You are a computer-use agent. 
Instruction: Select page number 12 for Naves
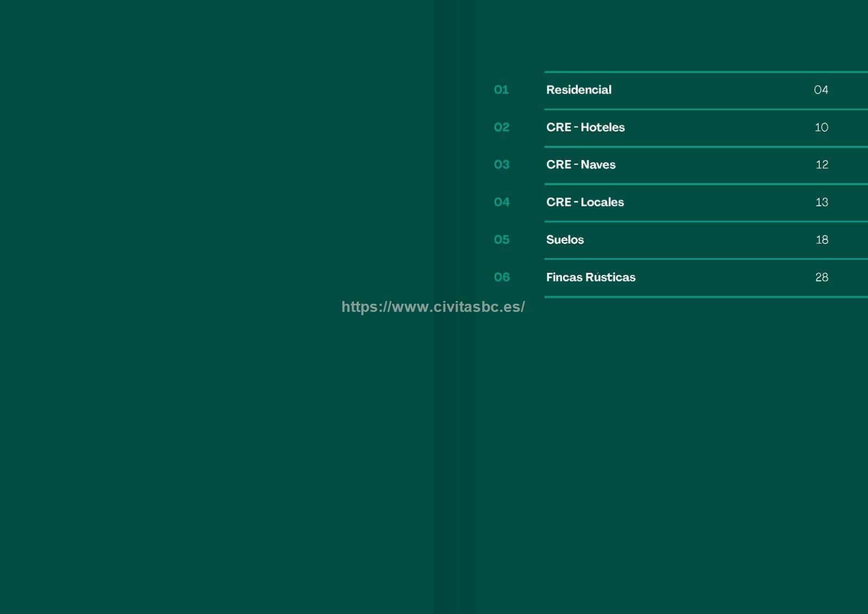point(821,165)
